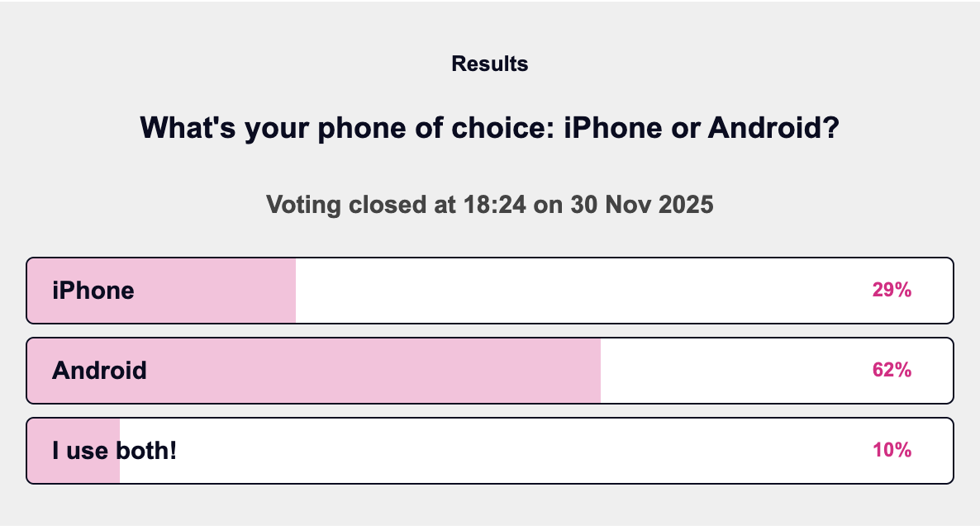Click the 'I use both!' option label
Image resolution: width=980 pixels, height=530 pixels.
click(x=113, y=450)
